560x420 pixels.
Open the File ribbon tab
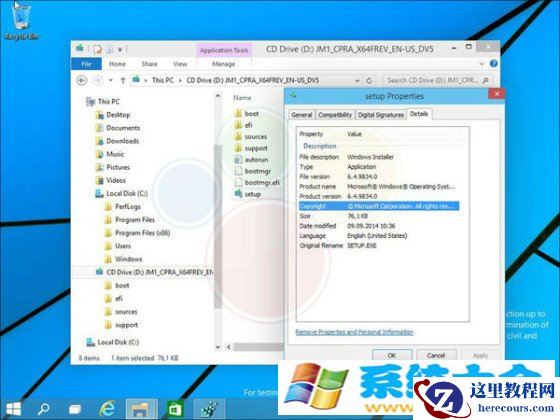pos(86,64)
